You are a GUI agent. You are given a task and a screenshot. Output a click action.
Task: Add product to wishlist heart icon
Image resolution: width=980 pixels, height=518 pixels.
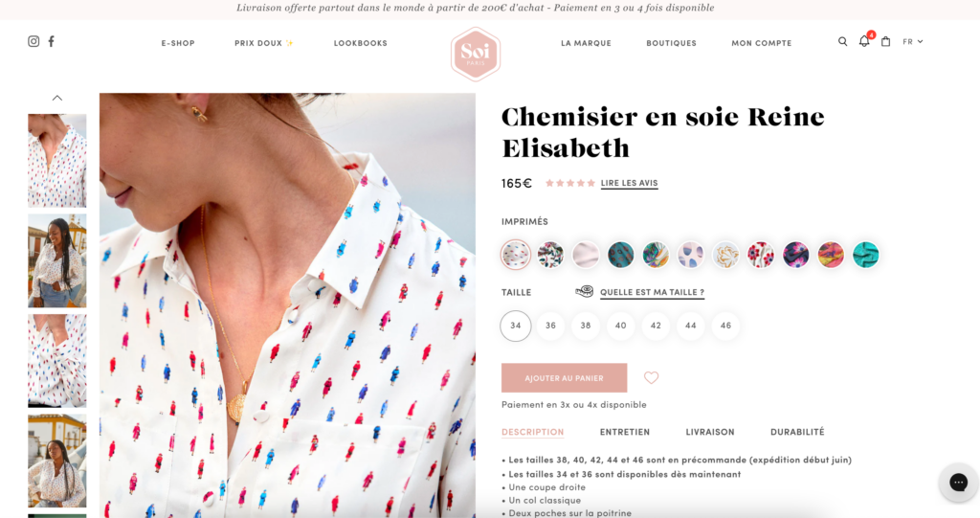point(651,377)
